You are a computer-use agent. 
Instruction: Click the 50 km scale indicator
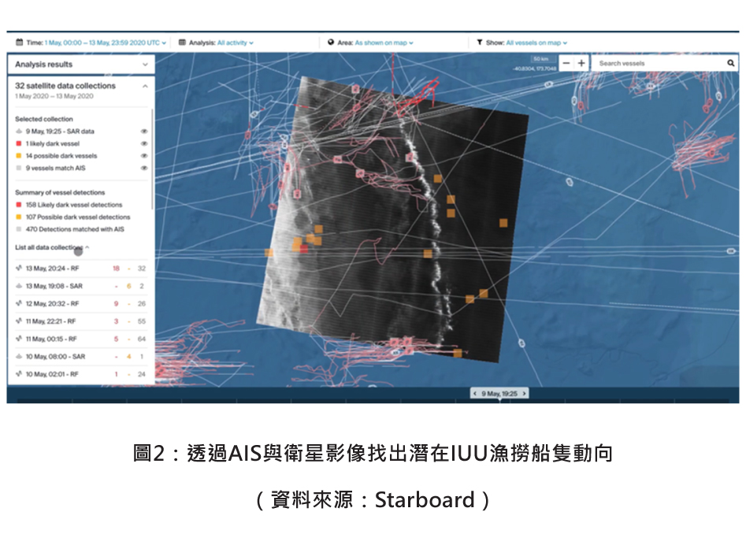coord(540,58)
